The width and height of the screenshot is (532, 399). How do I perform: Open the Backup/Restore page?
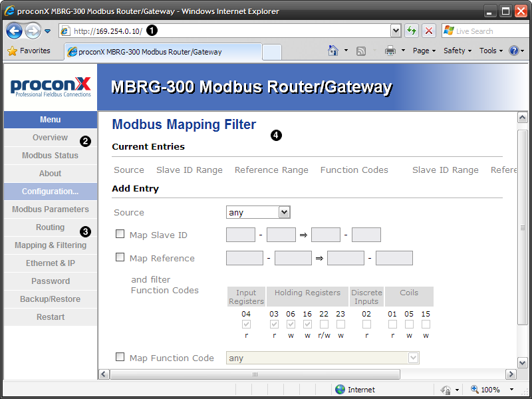(51, 299)
